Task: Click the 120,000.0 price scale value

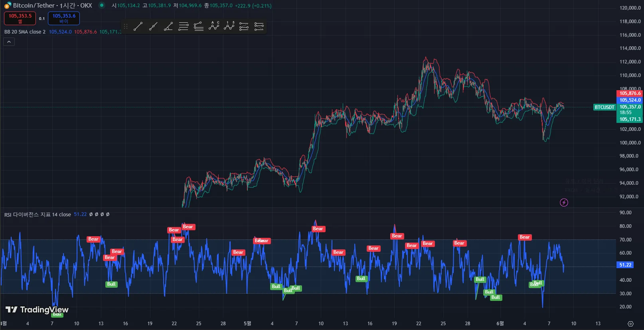Action: tap(630, 8)
